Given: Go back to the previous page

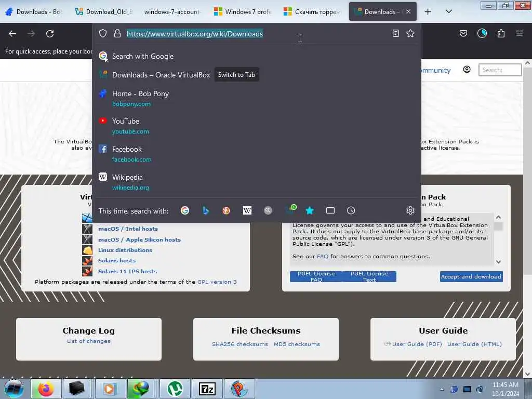Looking at the screenshot, I should pos(12,34).
